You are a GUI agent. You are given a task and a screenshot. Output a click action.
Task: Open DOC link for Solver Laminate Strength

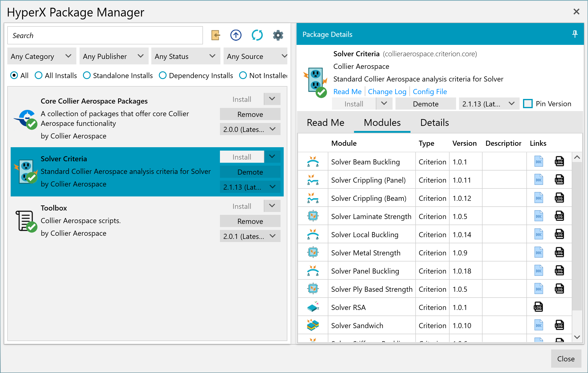tap(539, 216)
